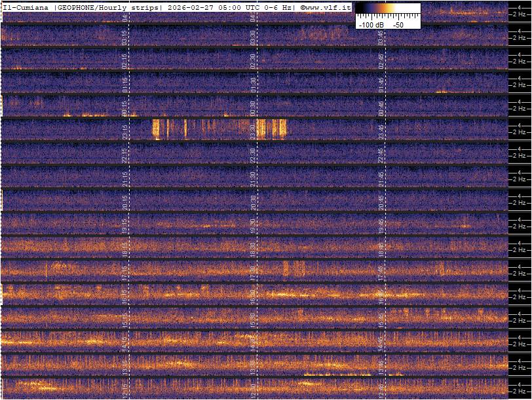
Task: Click the 23:15 time marker label
Action: pos(124,130)
